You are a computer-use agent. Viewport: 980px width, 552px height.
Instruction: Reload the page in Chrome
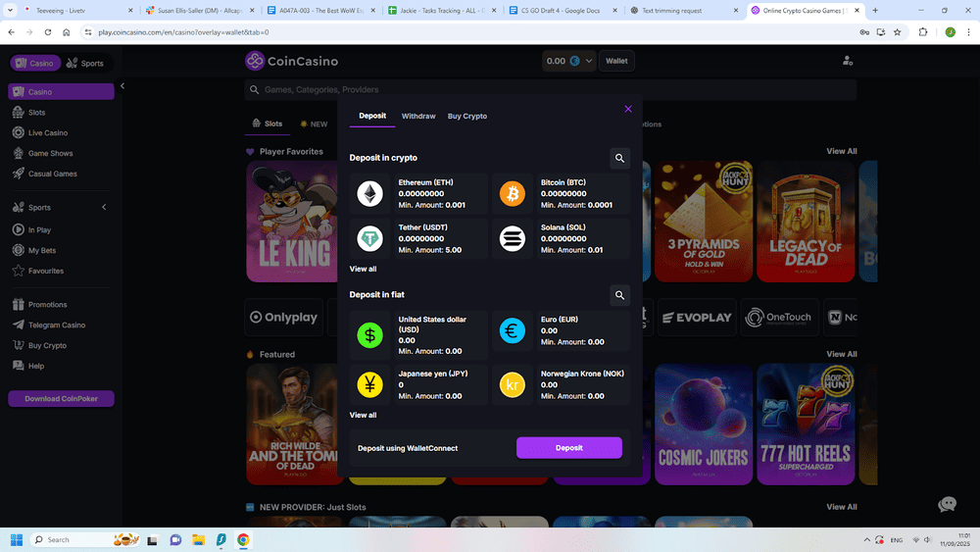pos(47,32)
